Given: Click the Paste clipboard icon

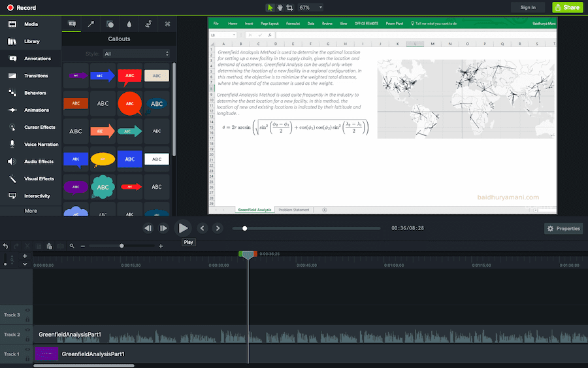Looking at the screenshot, I should (x=49, y=246).
